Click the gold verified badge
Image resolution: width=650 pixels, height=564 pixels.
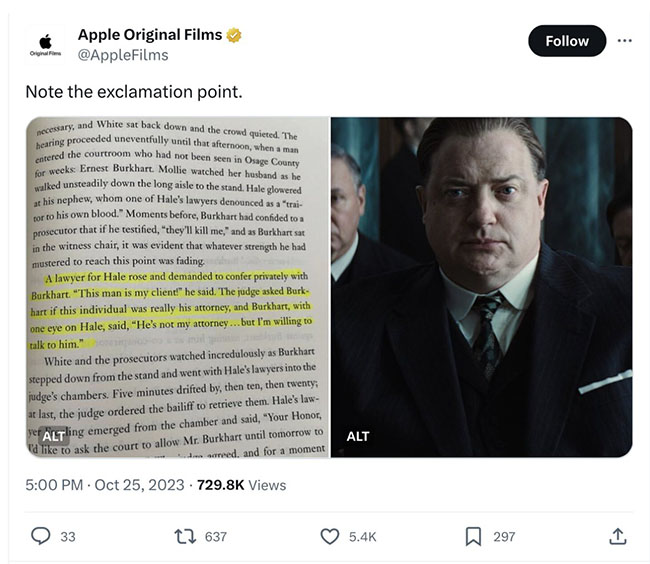(x=234, y=36)
